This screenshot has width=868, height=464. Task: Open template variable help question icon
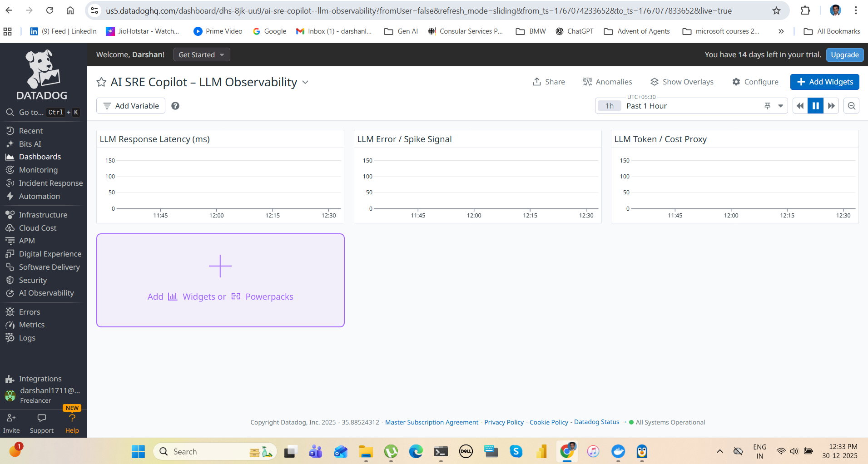pos(175,106)
